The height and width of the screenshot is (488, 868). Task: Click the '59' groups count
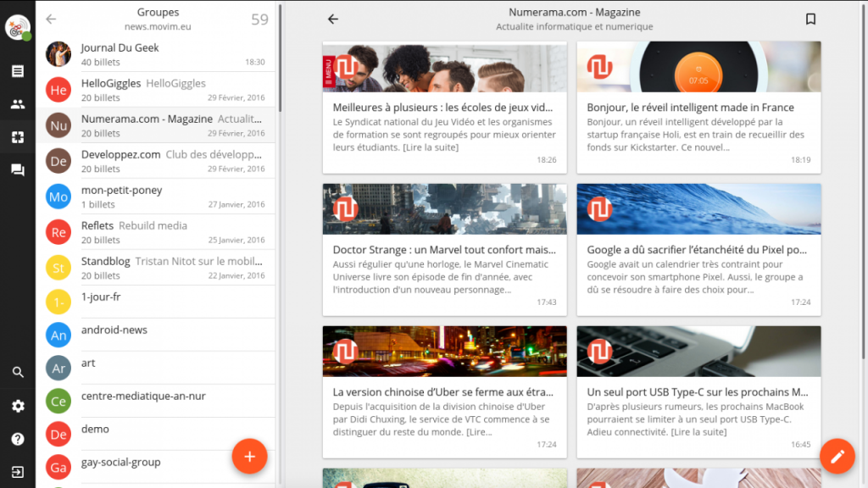[x=259, y=19]
